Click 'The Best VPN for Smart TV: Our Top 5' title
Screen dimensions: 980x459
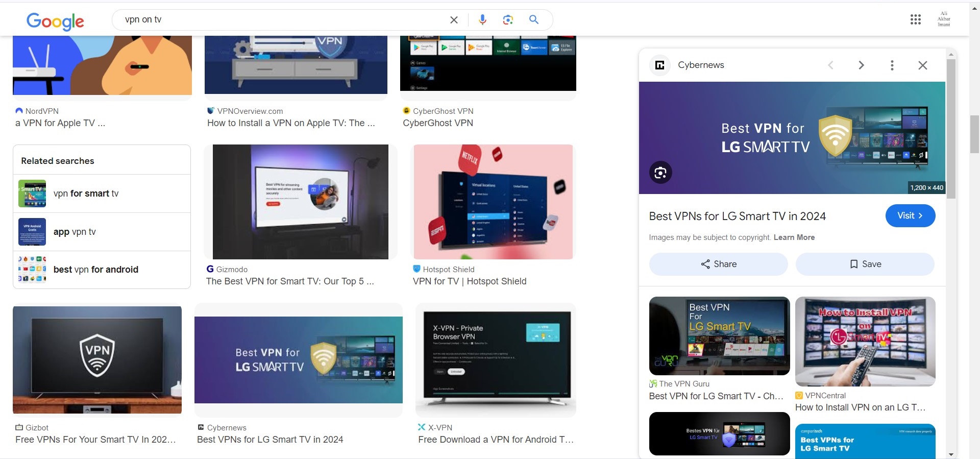pos(290,281)
